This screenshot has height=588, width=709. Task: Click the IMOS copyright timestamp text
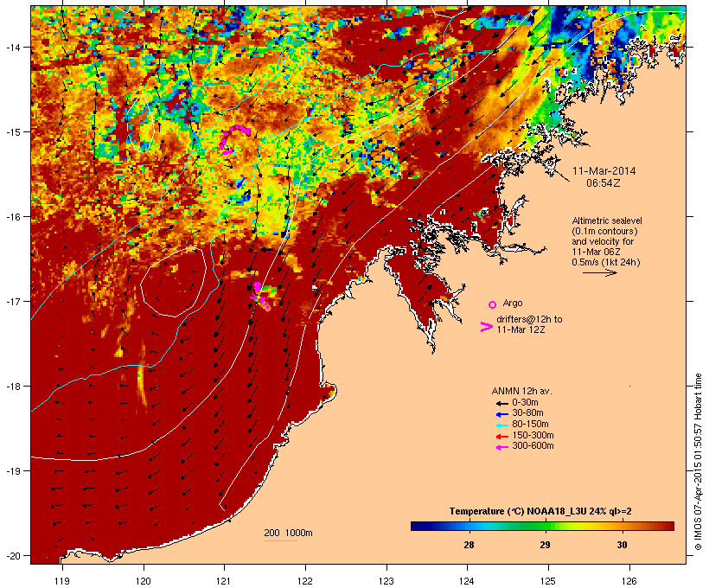[x=698, y=462]
